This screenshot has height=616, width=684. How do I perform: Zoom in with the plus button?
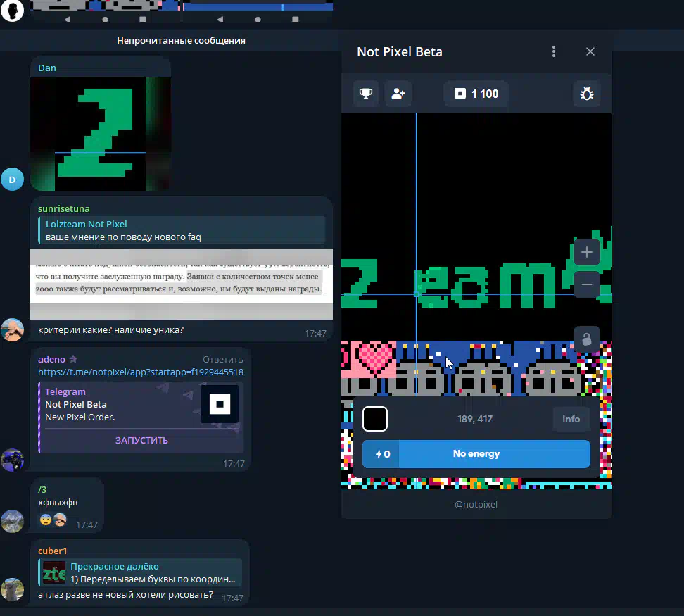(587, 252)
